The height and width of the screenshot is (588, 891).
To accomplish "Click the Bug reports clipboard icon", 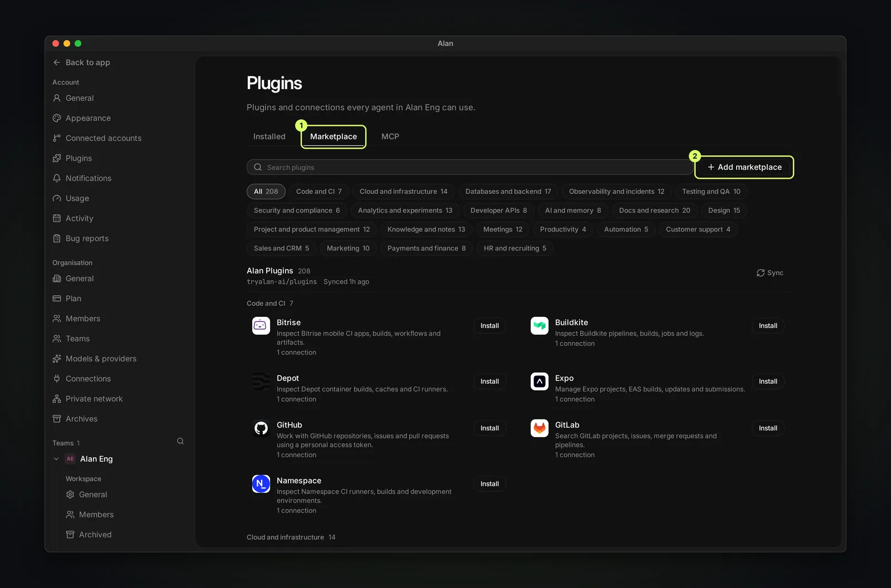I will [x=57, y=238].
